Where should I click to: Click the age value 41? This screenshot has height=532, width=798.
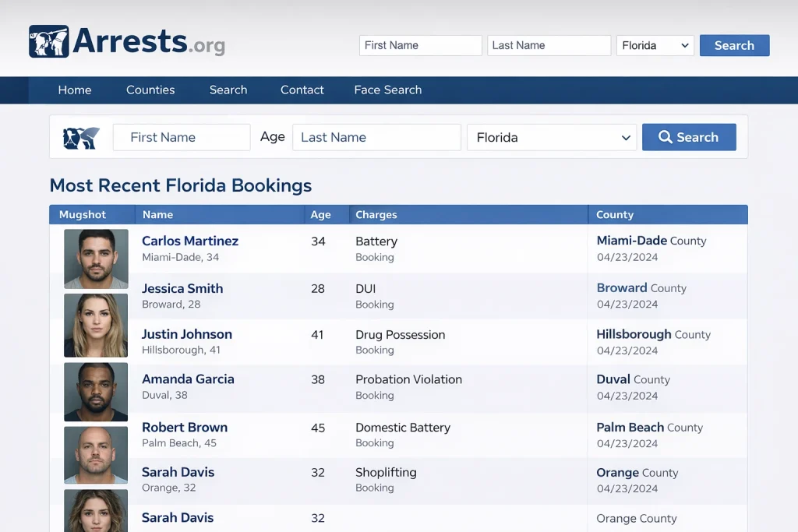coord(317,335)
